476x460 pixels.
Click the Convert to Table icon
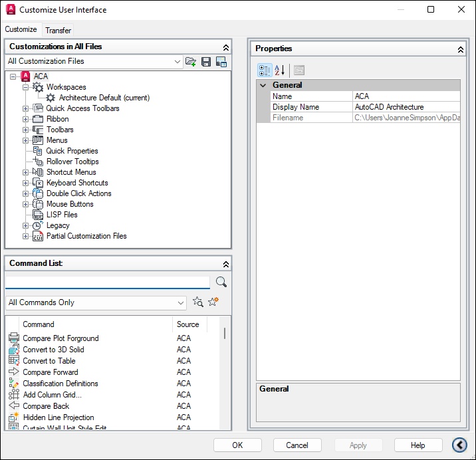[x=14, y=361]
